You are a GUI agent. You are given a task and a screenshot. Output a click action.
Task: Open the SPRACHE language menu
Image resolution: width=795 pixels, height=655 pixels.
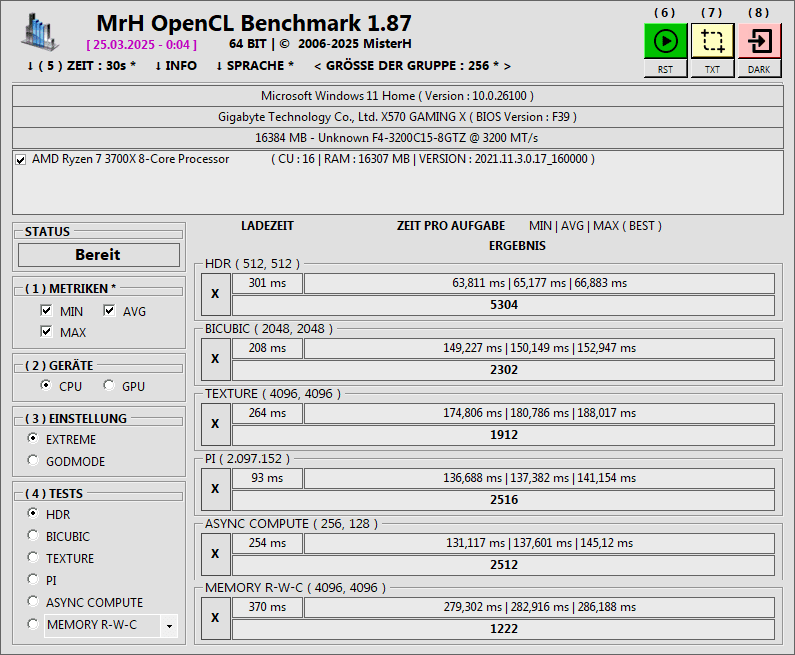[x=255, y=66]
